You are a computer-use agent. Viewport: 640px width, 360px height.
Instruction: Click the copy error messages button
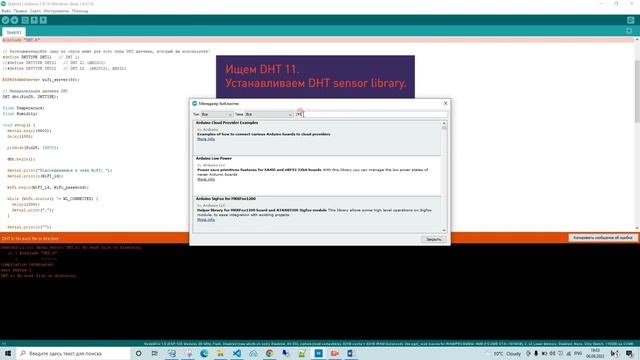click(x=602, y=238)
